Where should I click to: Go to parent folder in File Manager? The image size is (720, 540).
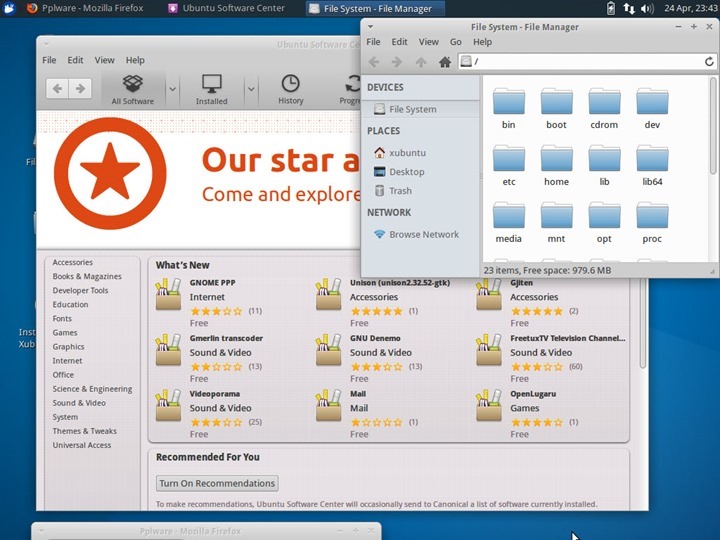pos(421,62)
